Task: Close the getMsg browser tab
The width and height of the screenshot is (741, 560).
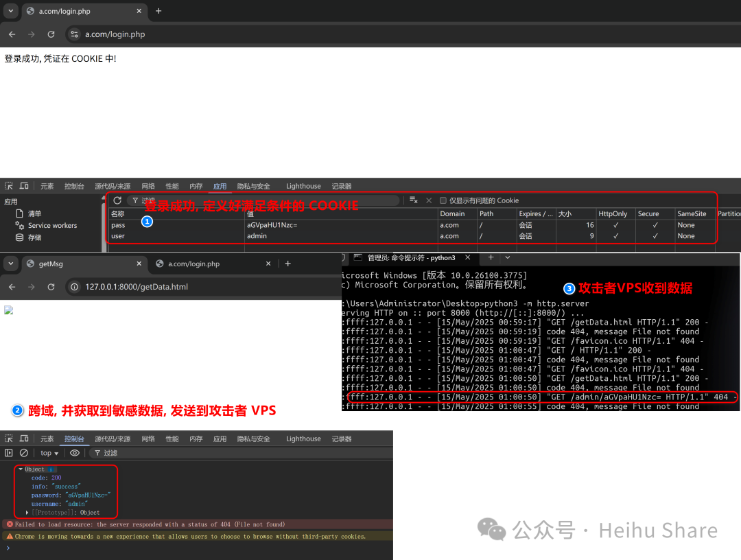Action: click(139, 264)
